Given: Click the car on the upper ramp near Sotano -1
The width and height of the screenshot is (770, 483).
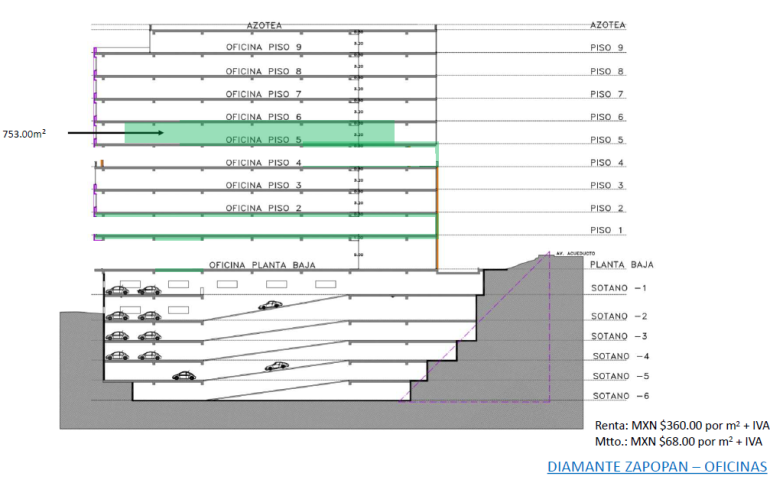Looking at the screenshot, I should 269,307.
